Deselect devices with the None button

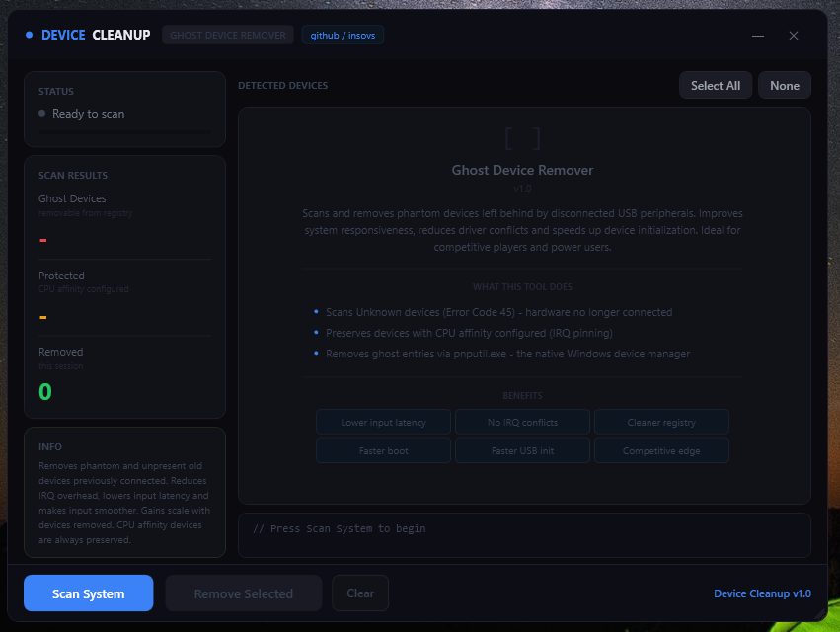[x=785, y=85]
